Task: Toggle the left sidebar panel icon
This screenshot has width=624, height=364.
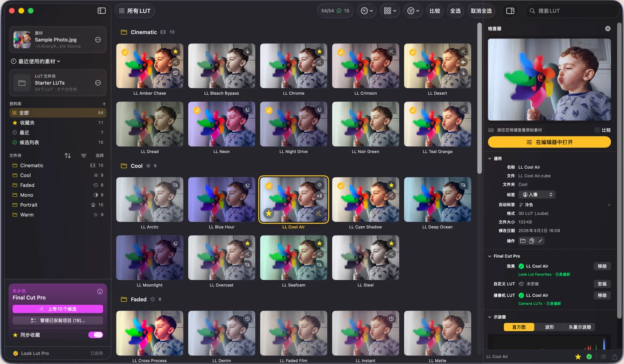Action: (101, 11)
